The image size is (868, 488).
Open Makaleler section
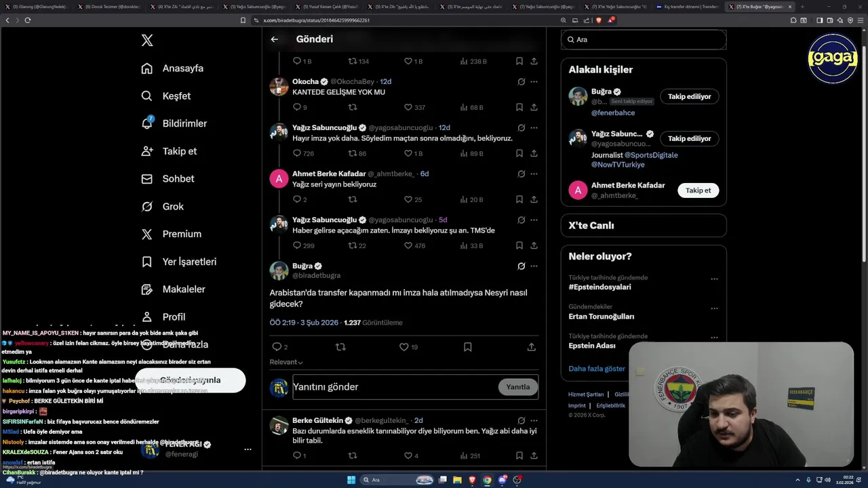pos(173,289)
